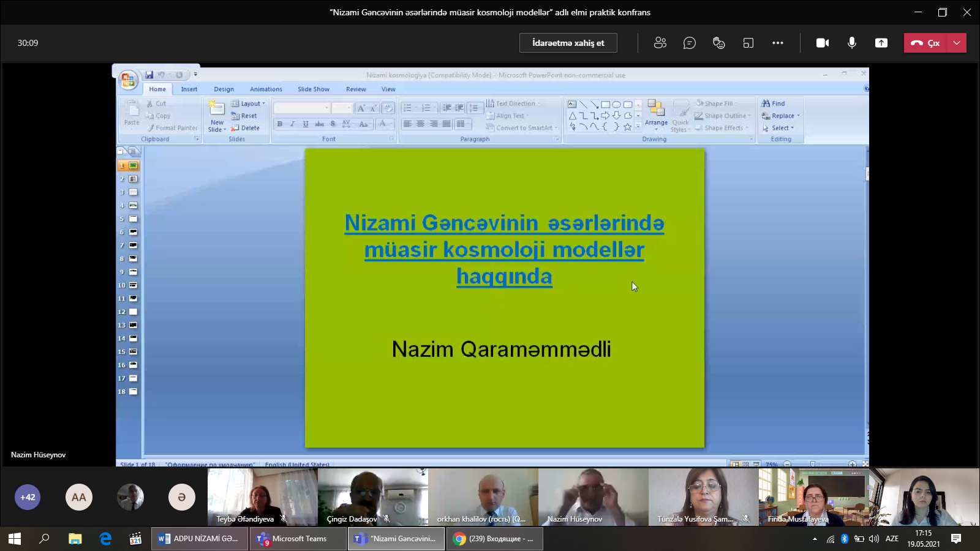Leave the meeting with the Çıx button
This screenshot has height=551, width=980.
coord(925,43)
